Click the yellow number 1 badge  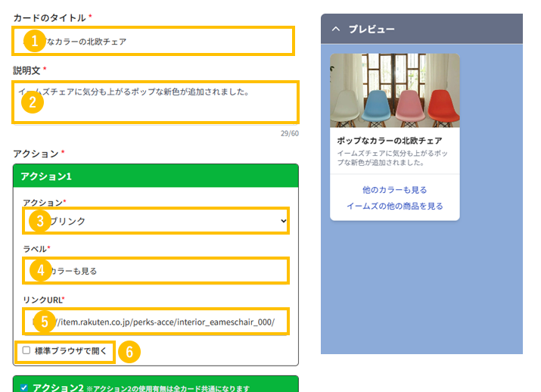point(32,41)
